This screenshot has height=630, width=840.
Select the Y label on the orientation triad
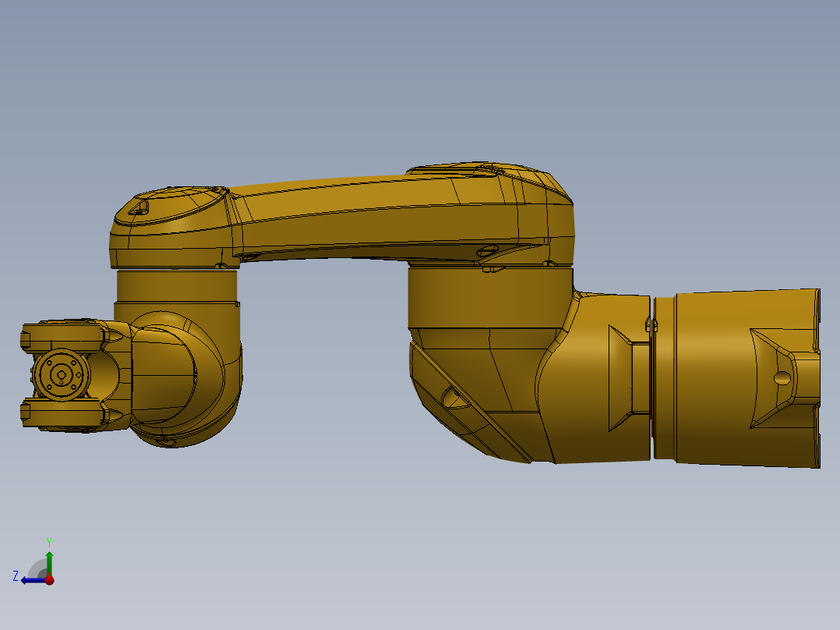[49, 541]
